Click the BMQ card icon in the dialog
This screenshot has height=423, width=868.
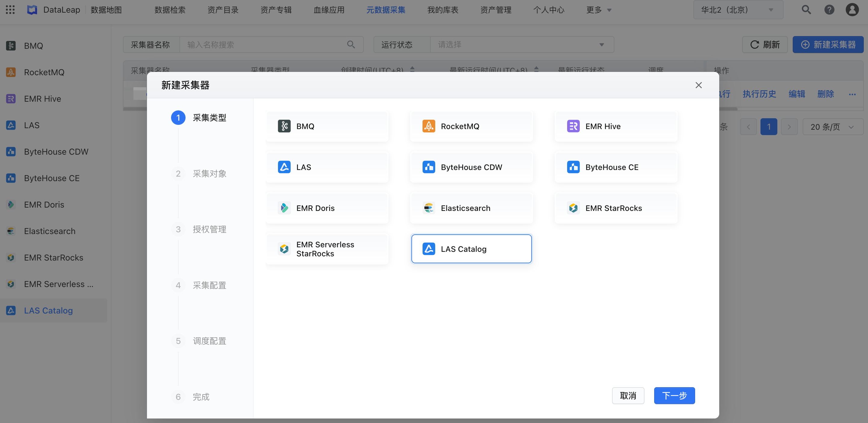pyautogui.click(x=284, y=126)
